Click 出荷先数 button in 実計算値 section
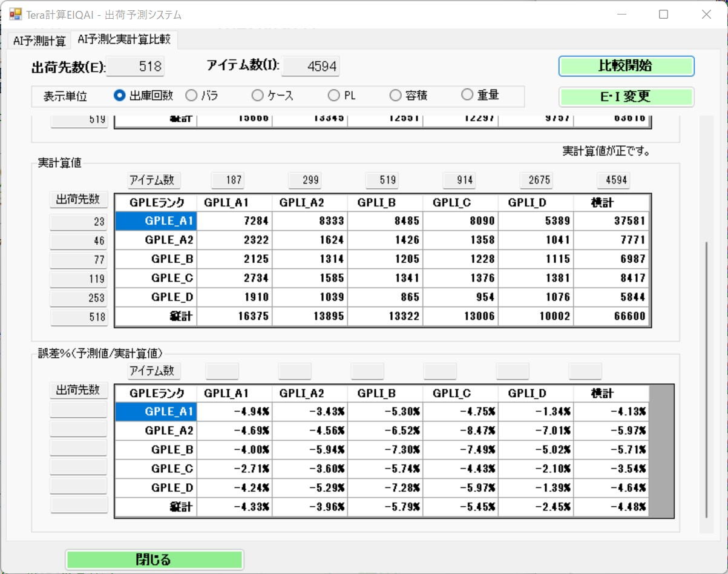728x574 pixels. (78, 199)
